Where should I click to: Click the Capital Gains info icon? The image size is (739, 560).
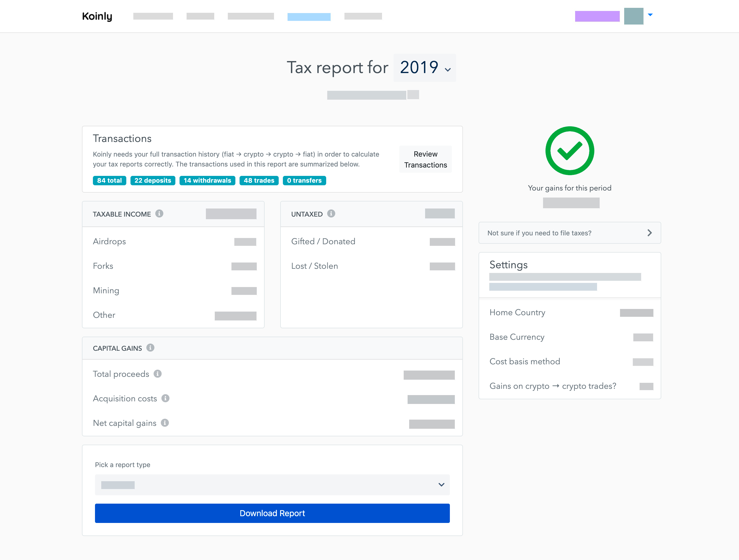pos(150,348)
